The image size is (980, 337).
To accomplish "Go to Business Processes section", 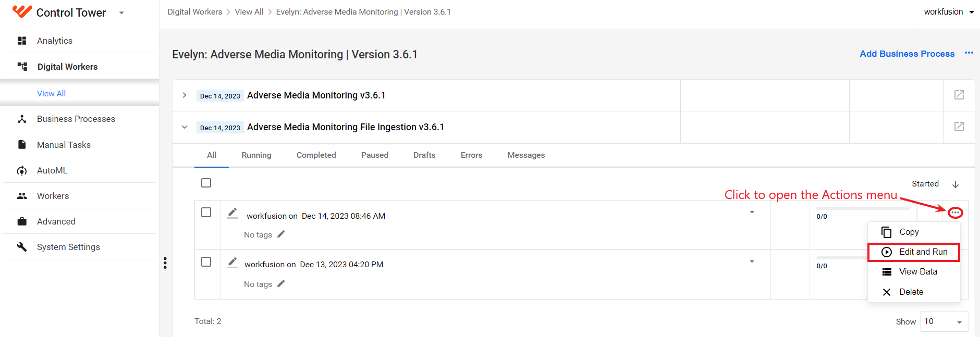I will click(x=76, y=119).
